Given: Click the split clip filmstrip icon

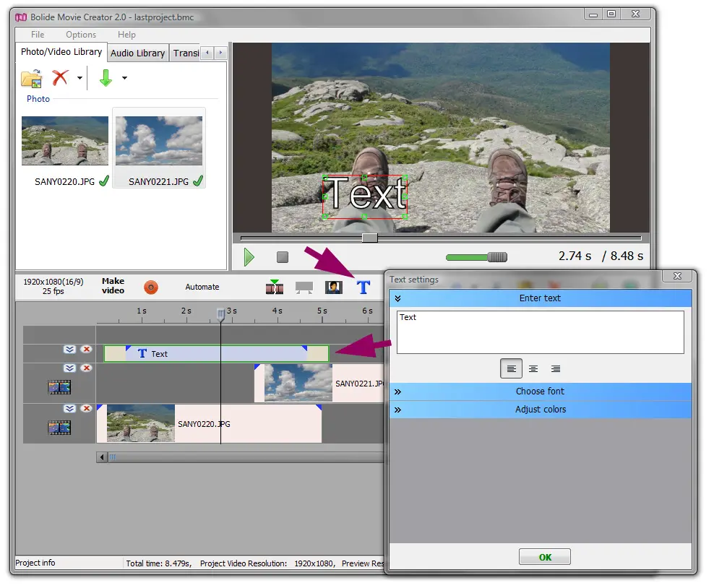Looking at the screenshot, I should coord(275,287).
